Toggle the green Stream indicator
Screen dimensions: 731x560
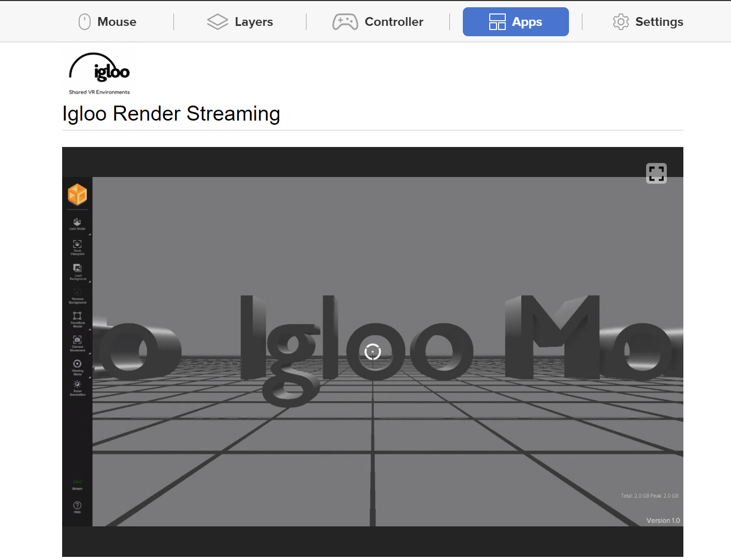pyautogui.click(x=77, y=483)
